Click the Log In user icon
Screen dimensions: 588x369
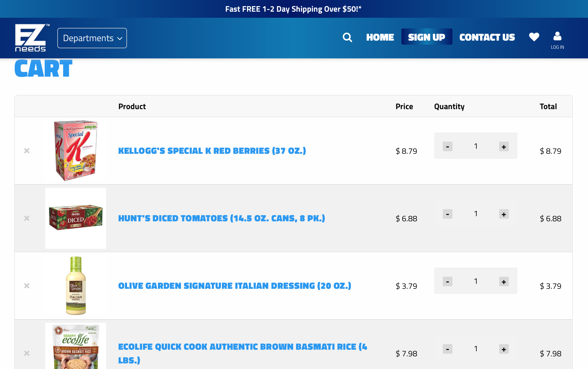click(557, 40)
